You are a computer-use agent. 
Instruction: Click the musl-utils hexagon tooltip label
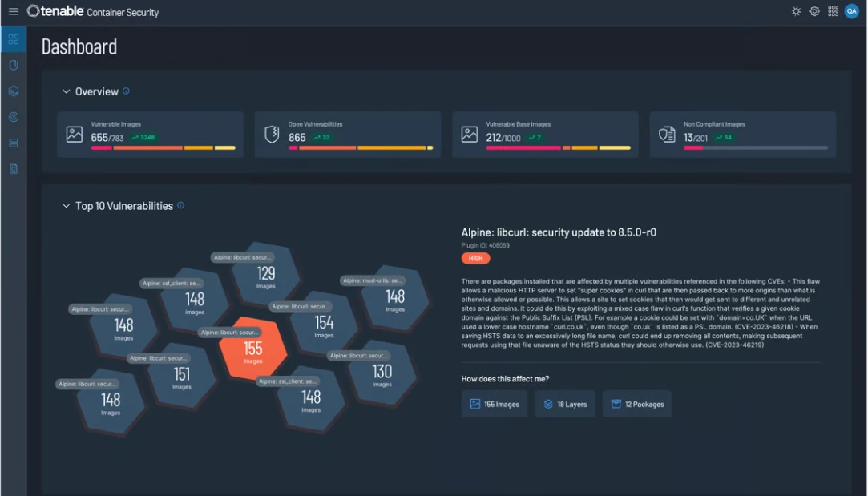point(373,280)
